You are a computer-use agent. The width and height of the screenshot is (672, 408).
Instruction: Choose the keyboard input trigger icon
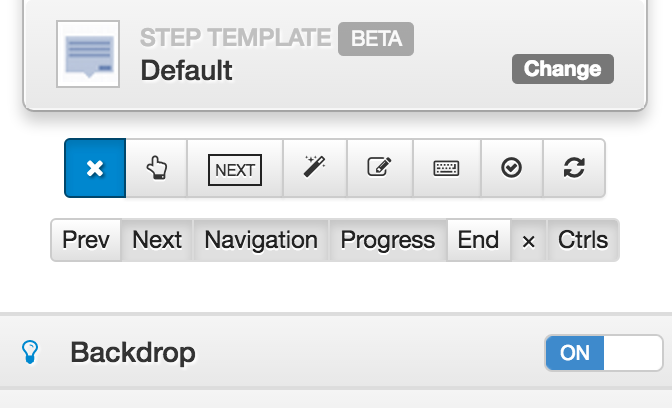tap(447, 168)
